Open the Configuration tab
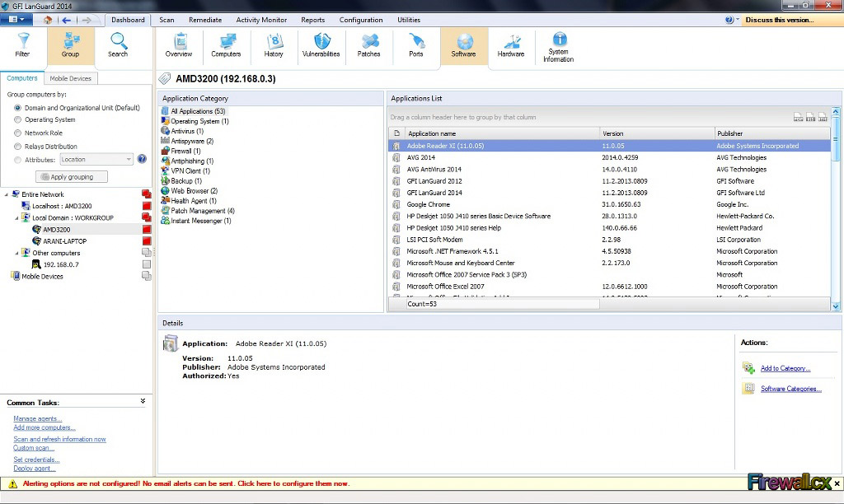The image size is (844, 504). [361, 20]
